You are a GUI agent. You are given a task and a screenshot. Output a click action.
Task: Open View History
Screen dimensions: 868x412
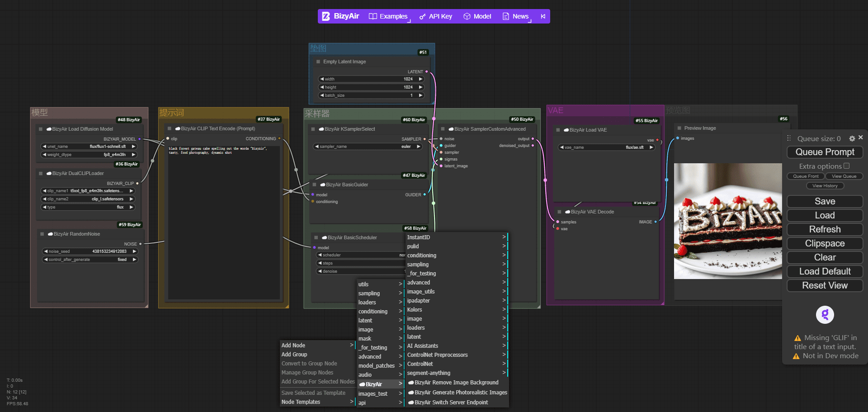click(825, 186)
